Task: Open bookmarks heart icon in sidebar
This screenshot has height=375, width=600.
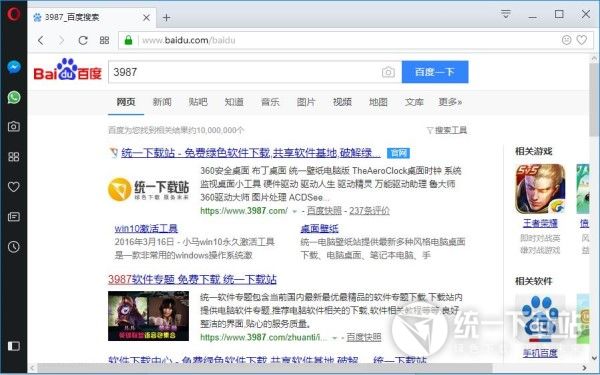Action: coord(14,187)
